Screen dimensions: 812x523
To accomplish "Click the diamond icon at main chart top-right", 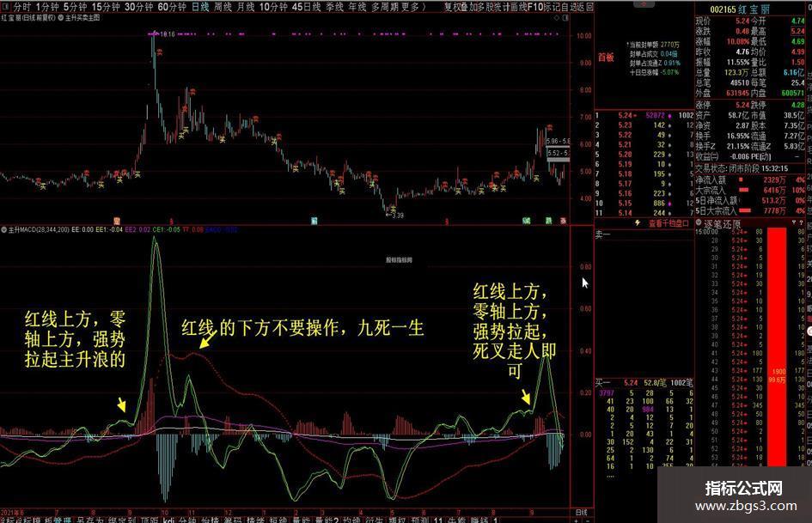I will 557,18.
